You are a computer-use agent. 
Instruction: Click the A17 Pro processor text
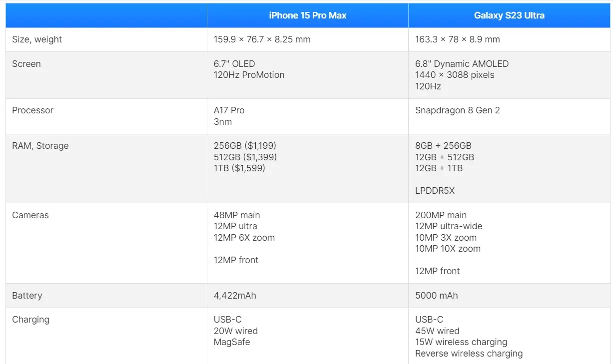point(229,110)
